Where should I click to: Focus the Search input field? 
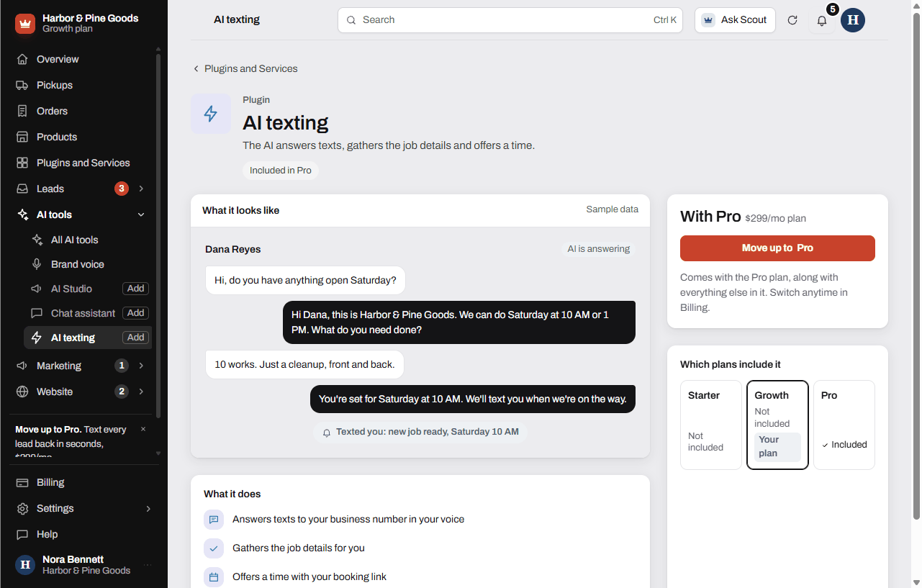[510, 20]
